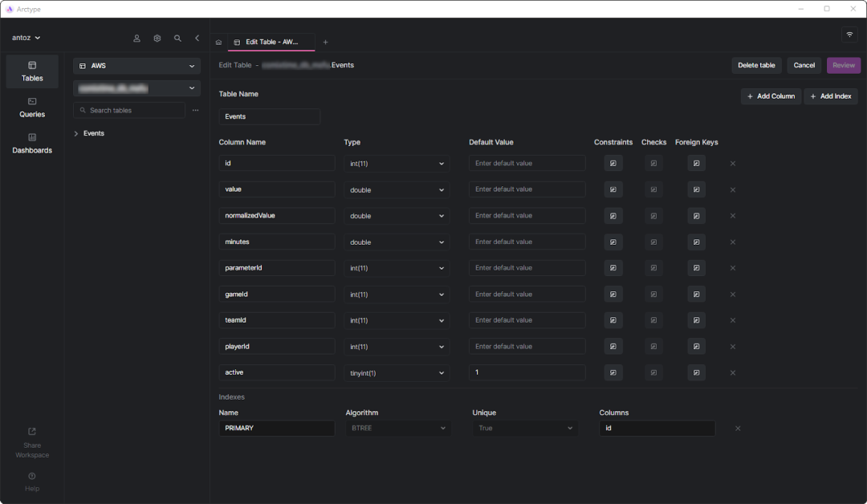Change type dropdown for value column
The image size is (867, 504).
coord(397,189)
